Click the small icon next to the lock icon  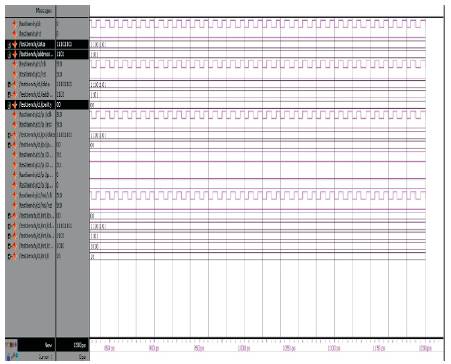pos(14,356)
